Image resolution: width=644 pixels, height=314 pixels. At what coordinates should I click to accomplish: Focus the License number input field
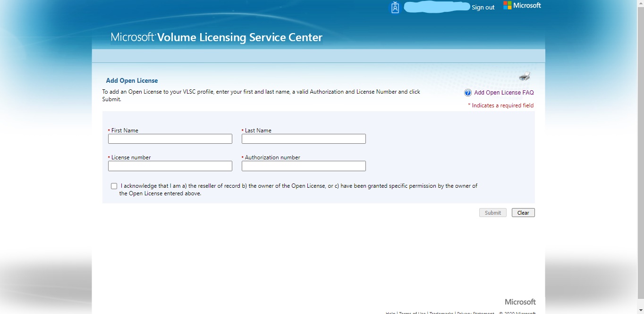point(170,166)
